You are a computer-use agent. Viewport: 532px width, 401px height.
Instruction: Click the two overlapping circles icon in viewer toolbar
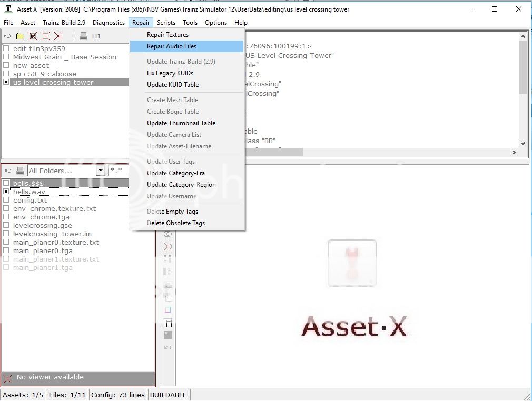pos(168,234)
